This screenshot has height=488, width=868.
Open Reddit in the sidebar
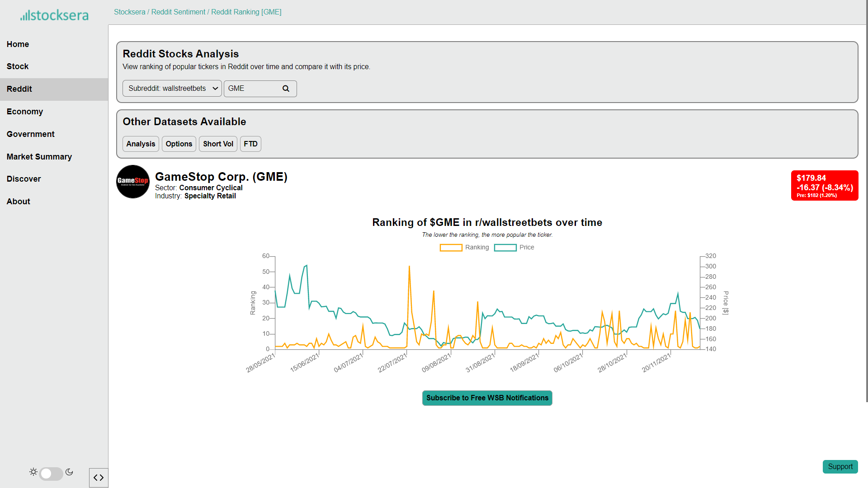(x=19, y=89)
